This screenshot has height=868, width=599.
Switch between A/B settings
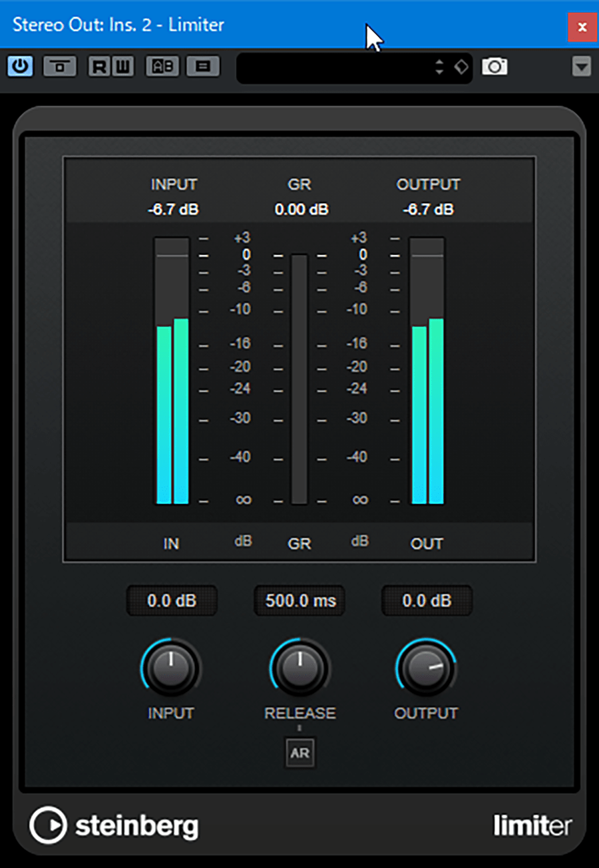(162, 67)
